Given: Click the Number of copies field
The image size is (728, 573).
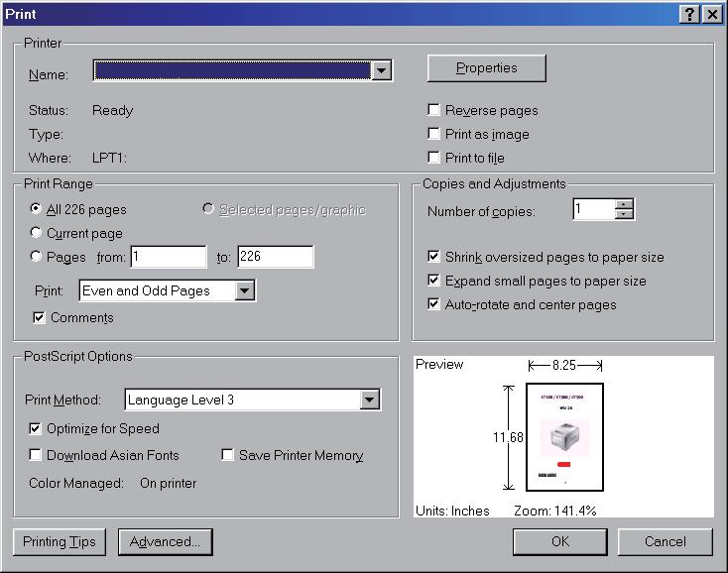Looking at the screenshot, I should 594,209.
